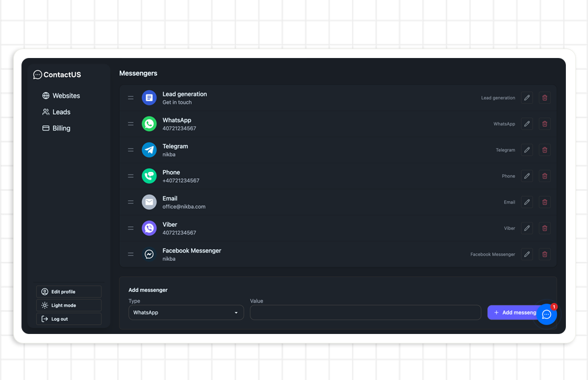Click the green Phone messenger icon

click(149, 176)
